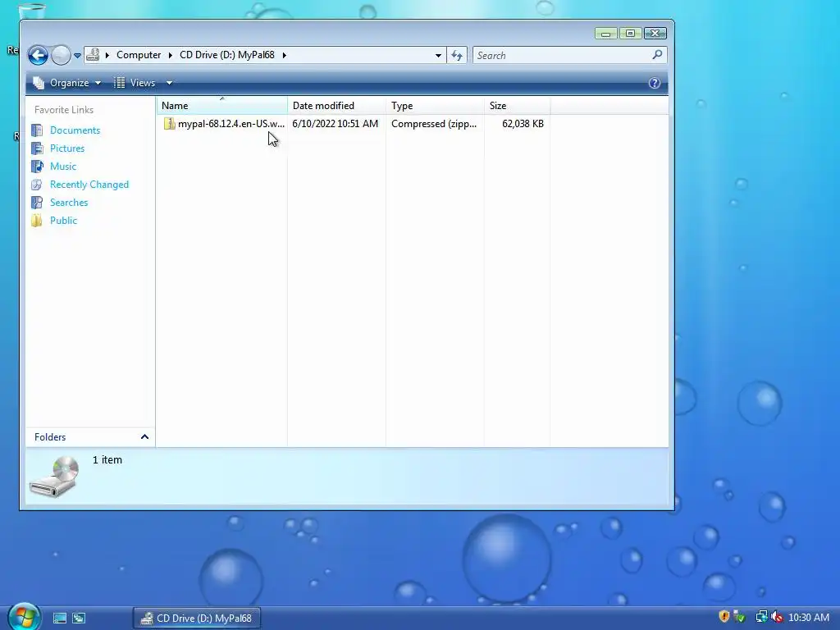Sort by the Date modified column header
The width and height of the screenshot is (840, 630).
point(336,106)
